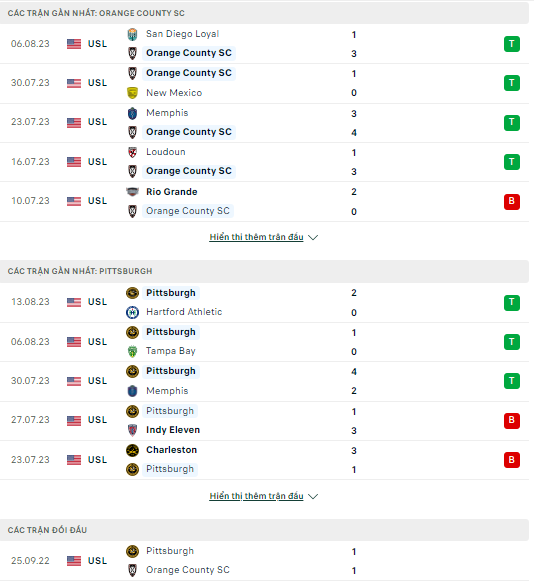Screen dimensions: 534x582
Task: Open the 25.09.22 Pittsburgh vs Orange County match
Action: pyautogui.click(x=264, y=561)
